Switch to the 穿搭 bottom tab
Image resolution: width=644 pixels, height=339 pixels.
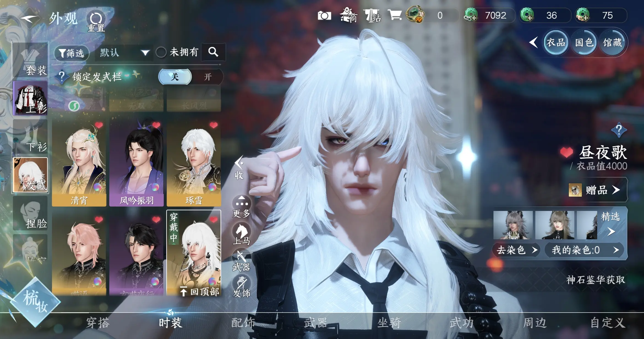pyautogui.click(x=98, y=323)
